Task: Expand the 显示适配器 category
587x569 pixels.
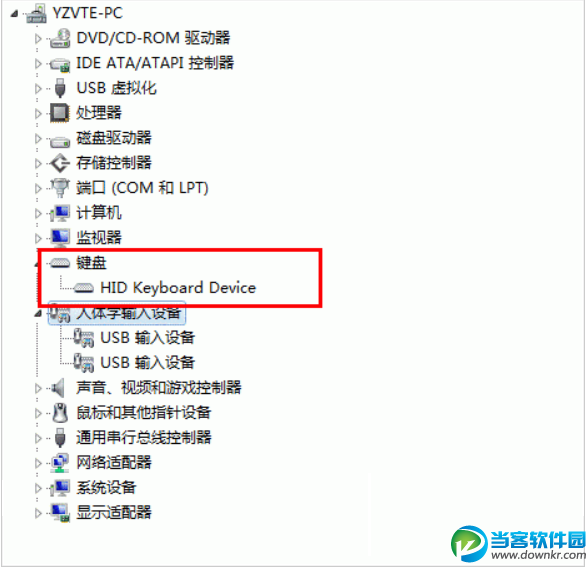Action: 38,513
